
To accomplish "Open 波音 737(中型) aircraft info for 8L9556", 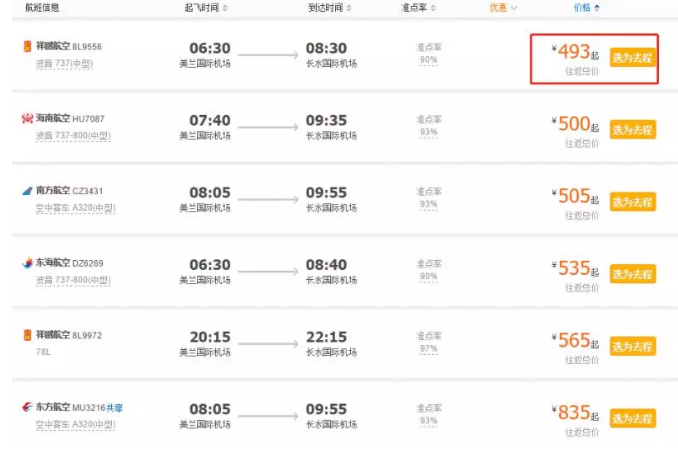I will click(58, 63).
